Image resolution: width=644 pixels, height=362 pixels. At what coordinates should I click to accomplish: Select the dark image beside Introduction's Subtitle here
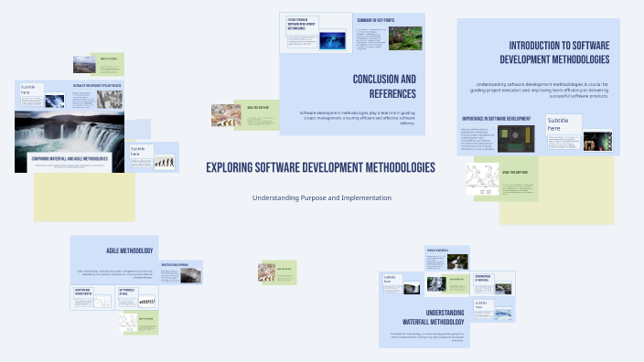597,141
